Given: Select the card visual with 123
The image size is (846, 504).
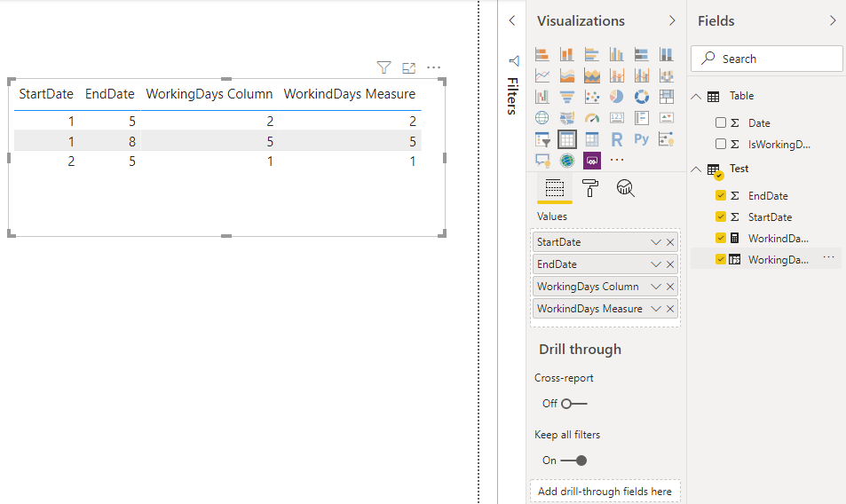Looking at the screenshot, I should click(616, 117).
